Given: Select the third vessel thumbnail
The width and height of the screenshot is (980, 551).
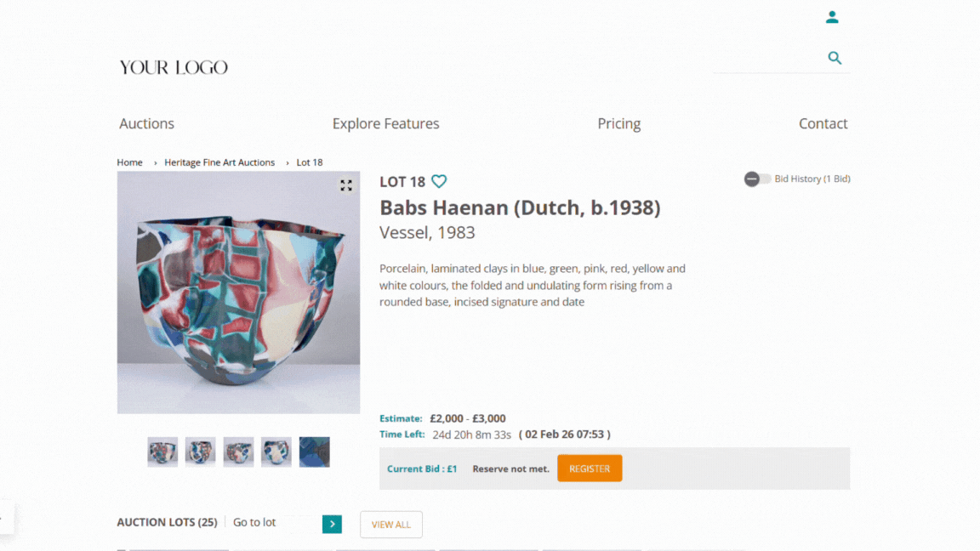Looking at the screenshot, I should (x=238, y=452).
